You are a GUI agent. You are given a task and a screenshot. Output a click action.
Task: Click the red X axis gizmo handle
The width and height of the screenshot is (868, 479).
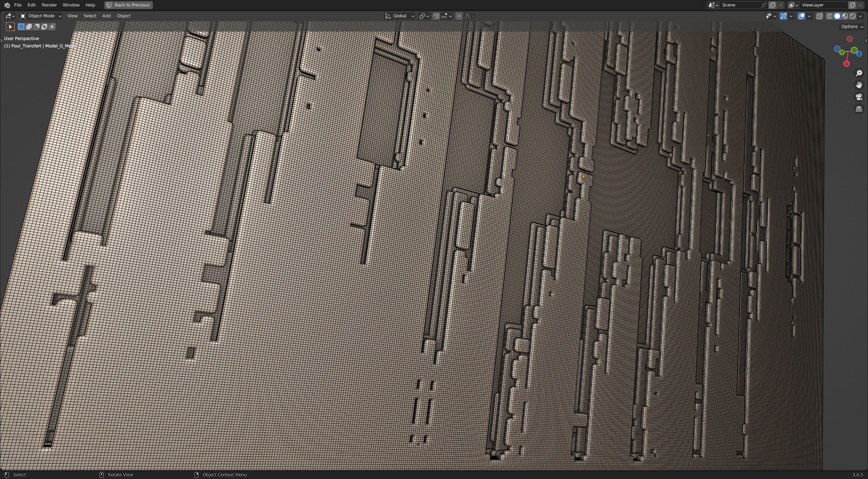[846, 64]
